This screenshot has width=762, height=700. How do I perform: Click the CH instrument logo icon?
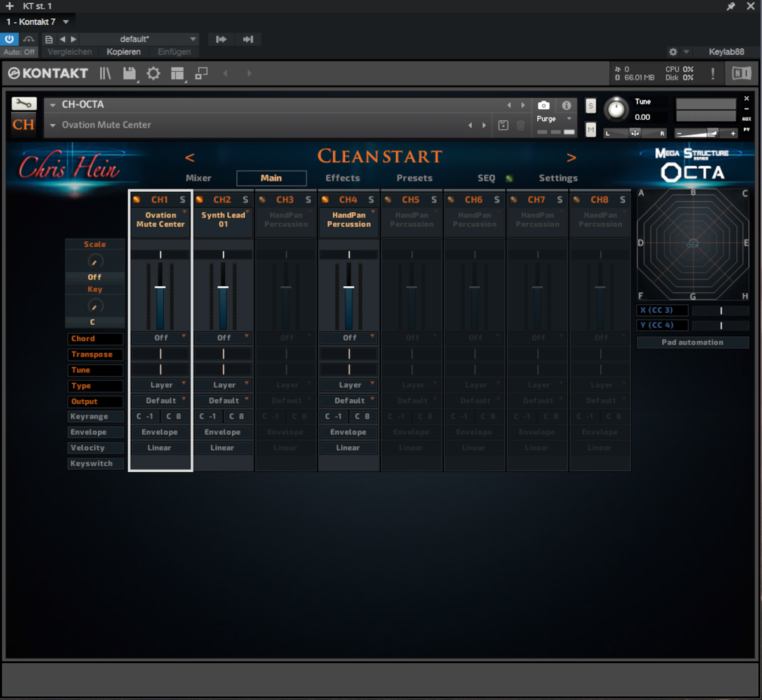(23, 124)
